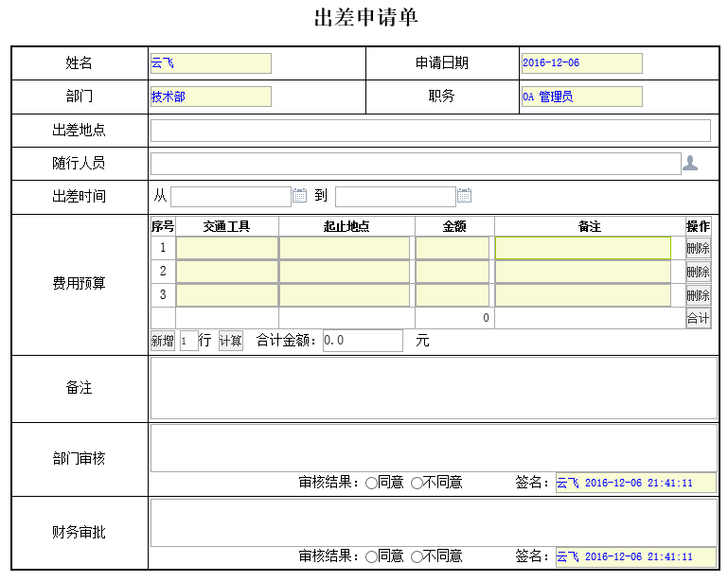728x582 pixels.
Task: Click the 合计 button in budget table
Action: point(698,318)
